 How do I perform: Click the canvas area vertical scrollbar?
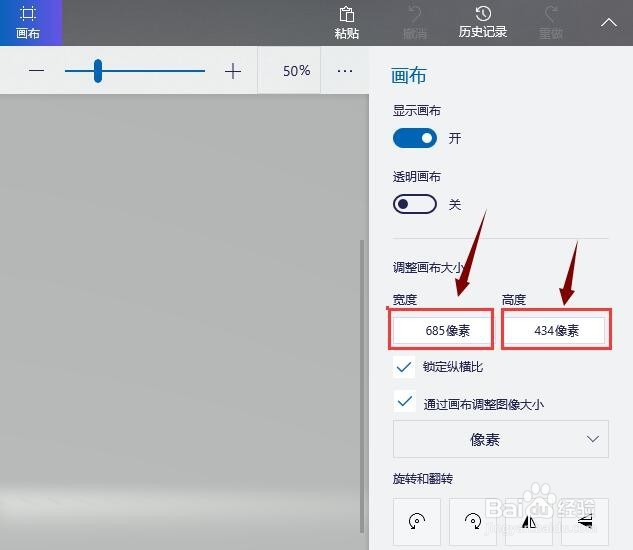tap(362, 386)
